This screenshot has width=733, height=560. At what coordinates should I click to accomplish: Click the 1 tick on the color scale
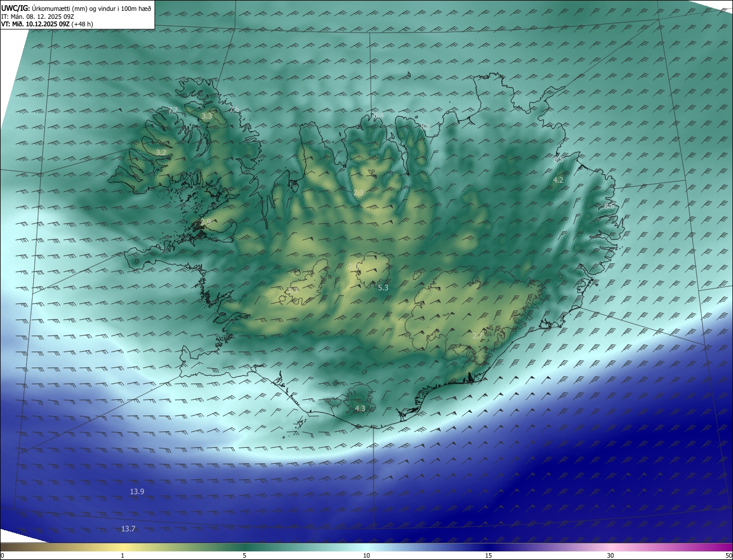pos(123,555)
